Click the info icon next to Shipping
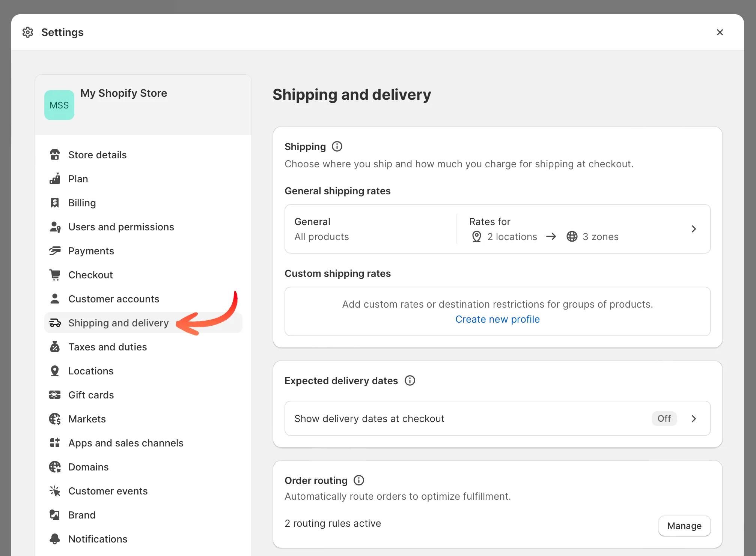The width and height of the screenshot is (756, 556). pos(337,146)
